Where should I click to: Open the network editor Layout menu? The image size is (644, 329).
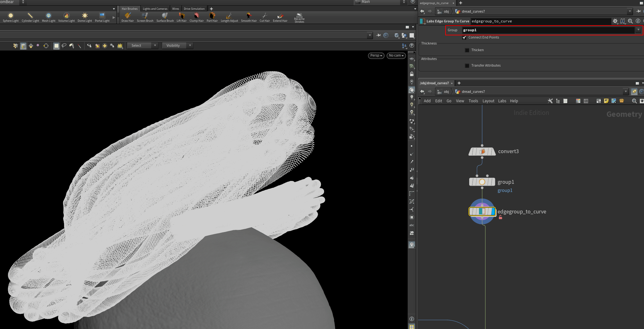488,101
